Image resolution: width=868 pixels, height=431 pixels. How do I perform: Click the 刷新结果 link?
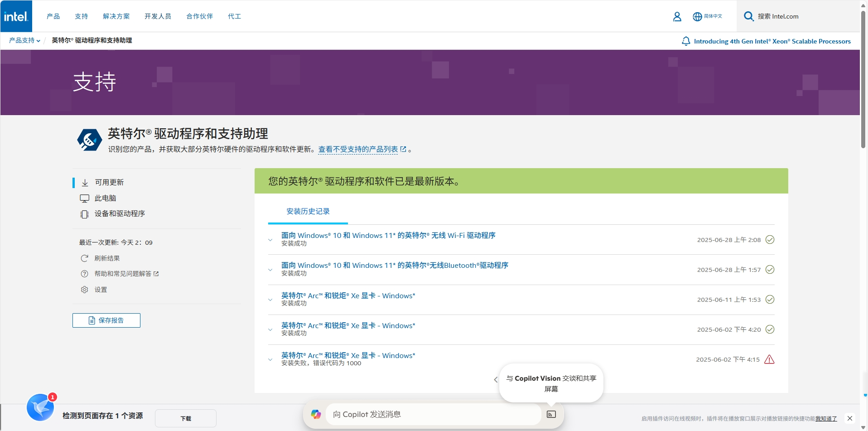pyautogui.click(x=107, y=258)
